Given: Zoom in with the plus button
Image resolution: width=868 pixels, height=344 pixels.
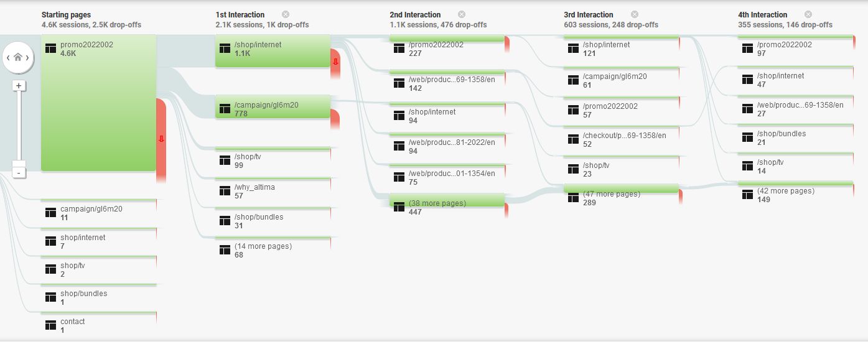Looking at the screenshot, I should (19, 85).
